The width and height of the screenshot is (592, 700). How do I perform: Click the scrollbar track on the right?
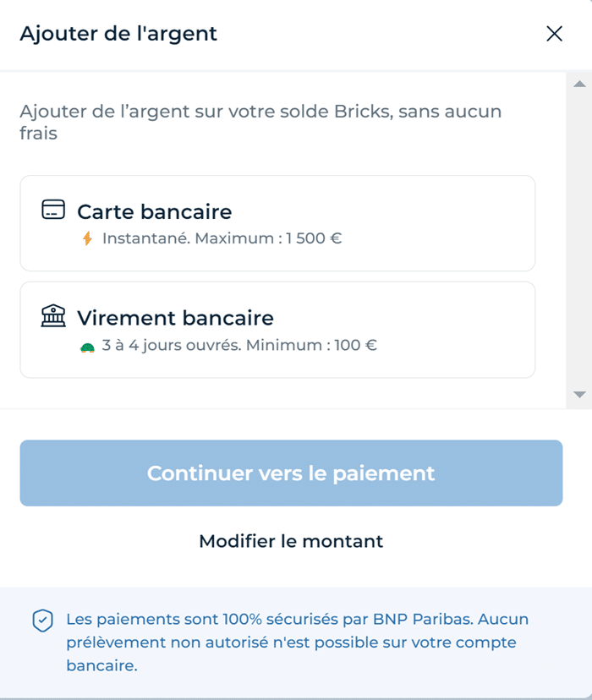578,237
